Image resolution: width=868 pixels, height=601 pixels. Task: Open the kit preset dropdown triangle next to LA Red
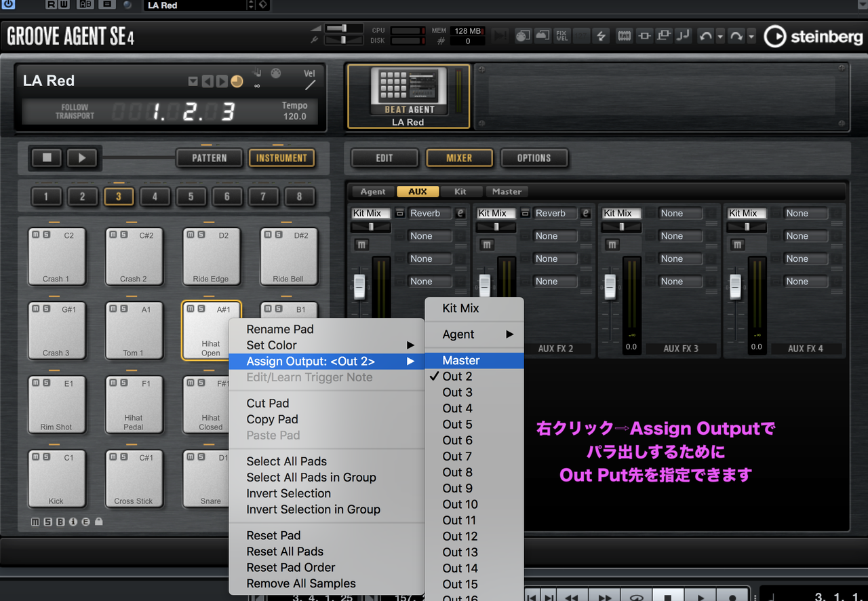point(193,81)
